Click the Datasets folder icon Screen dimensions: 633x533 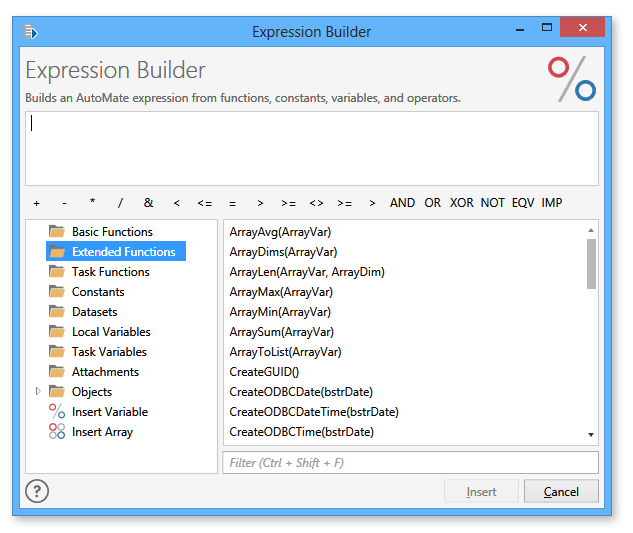(x=56, y=312)
